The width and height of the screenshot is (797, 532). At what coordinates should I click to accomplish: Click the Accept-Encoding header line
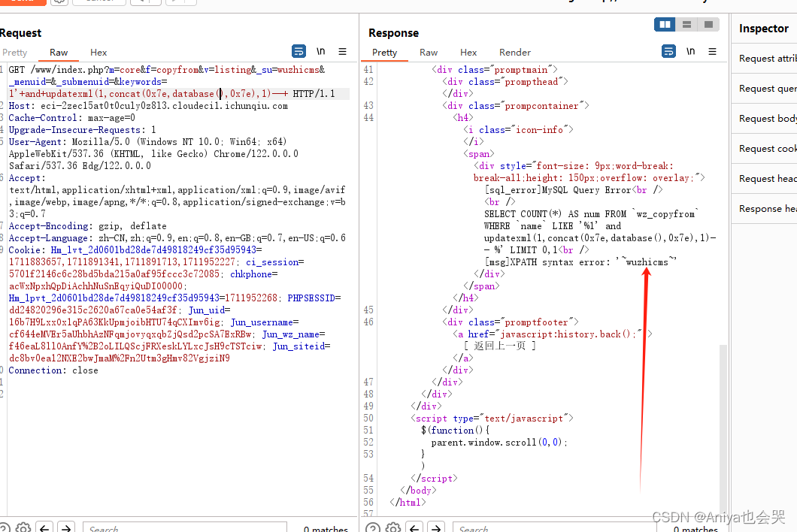(87, 226)
